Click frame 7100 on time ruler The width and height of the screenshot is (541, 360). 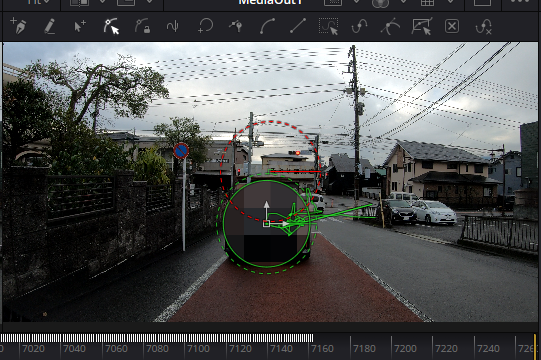198,349
